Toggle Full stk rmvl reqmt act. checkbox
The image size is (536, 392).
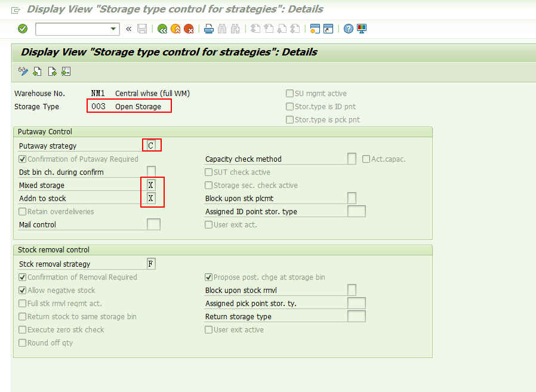[x=22, y=304]
